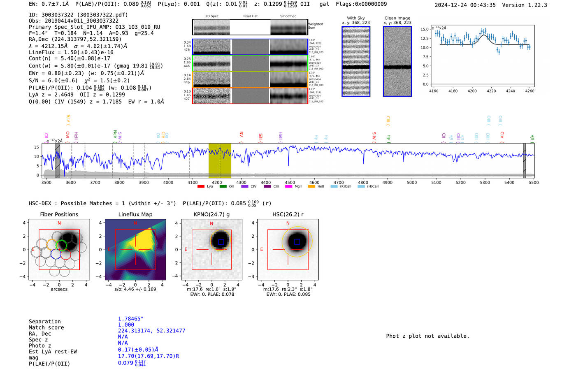Click the blue square marker in the HSC r image
This screenshot has height=392, width=576.
point(297,242)
